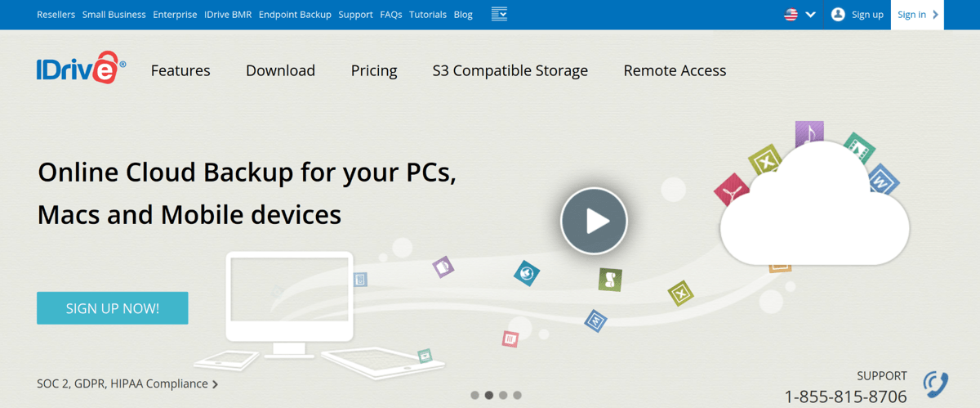Image resolution: width=980 pixels, height=408 pixels.
Task: Click the purple music note file icon
Action: click(x=809, y=132)
